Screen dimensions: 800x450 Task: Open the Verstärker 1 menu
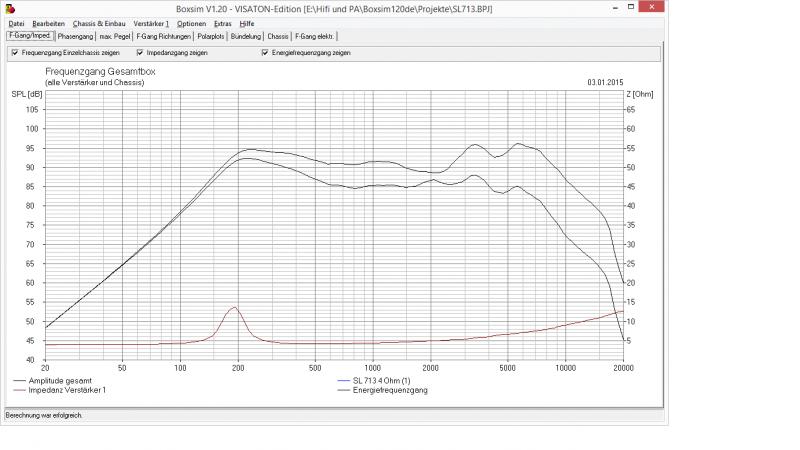click(x=151, y=23)
